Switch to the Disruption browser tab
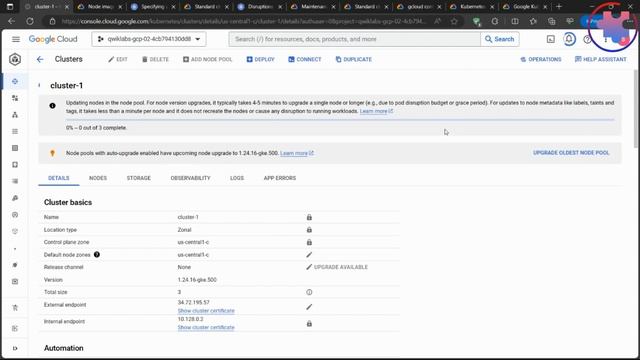 point(260,7)
